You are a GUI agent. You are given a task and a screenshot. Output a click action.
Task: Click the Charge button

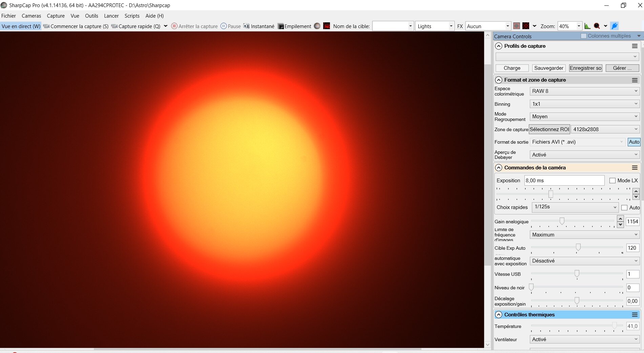tap(512, 68)
